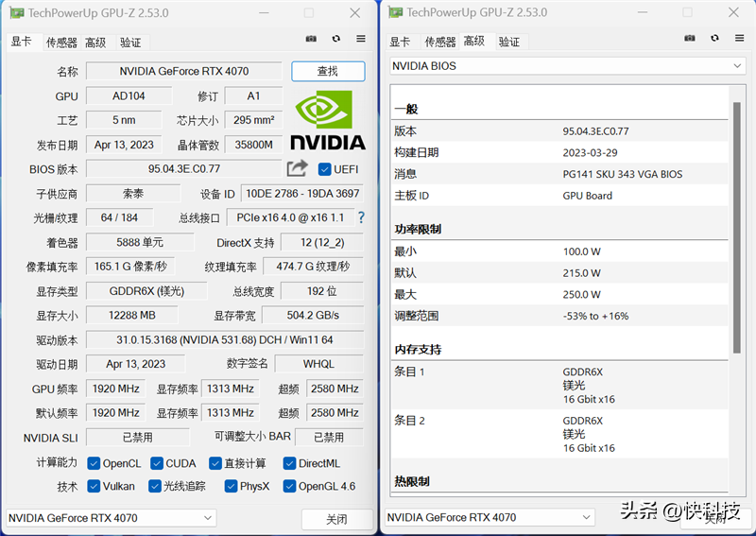Toggle the OpenCL checkbox
The width and height of the screenshot is (756, 536).
(x=94, y=463)
